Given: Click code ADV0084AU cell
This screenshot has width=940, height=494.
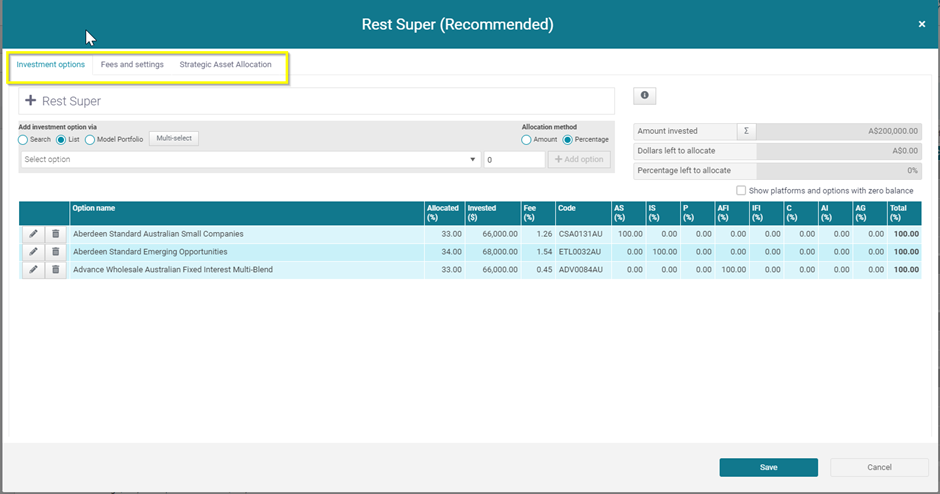Looking at the screenshot, I should (583, 270).
